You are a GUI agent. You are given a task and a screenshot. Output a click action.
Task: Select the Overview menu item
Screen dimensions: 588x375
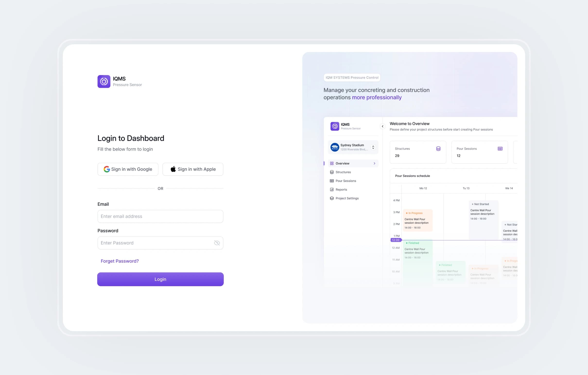(352, 163)
